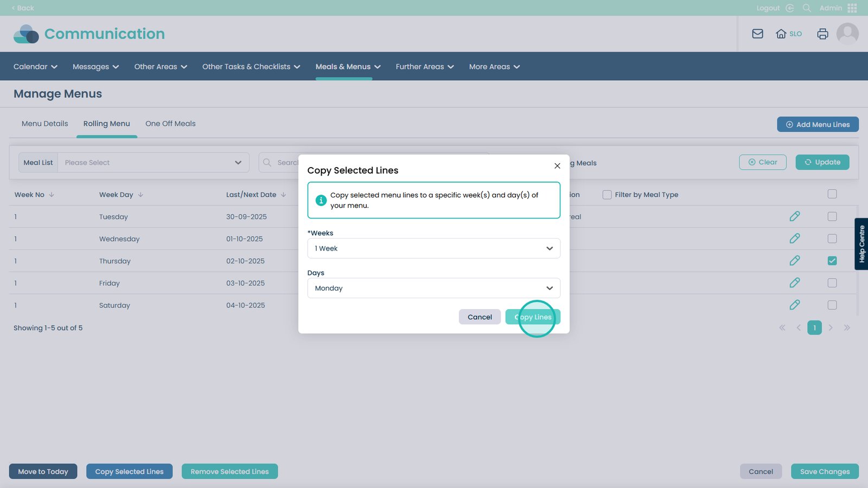Tick the Friday row checkbox
The image size is (868, 488).
point(832,283)
